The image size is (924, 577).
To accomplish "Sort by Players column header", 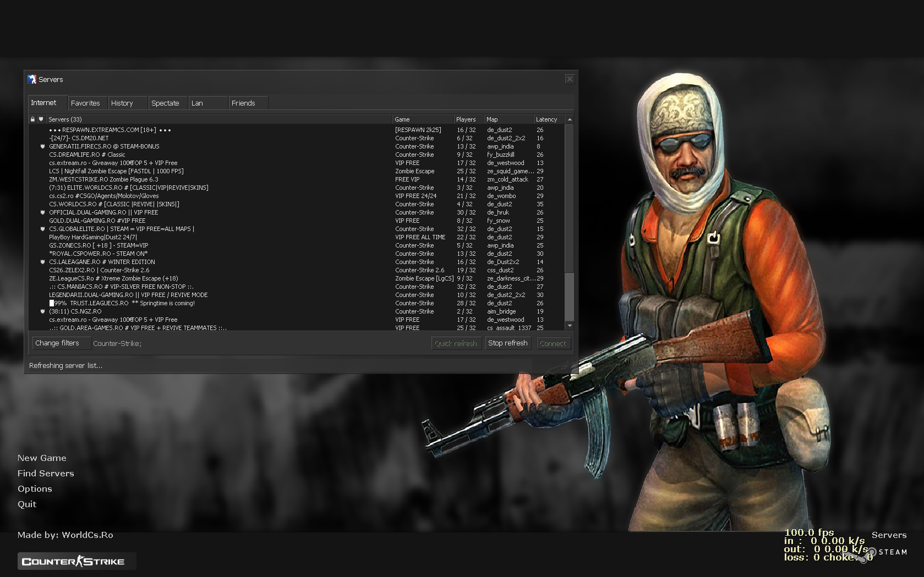I will point(468,119).
